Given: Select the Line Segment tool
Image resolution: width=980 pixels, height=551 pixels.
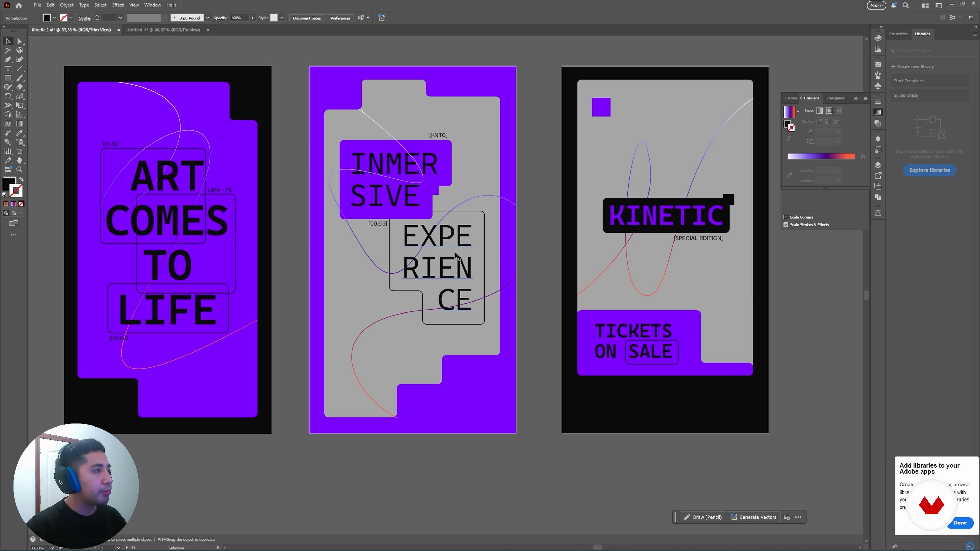Looking at the screenshot, I should point(20,68).
